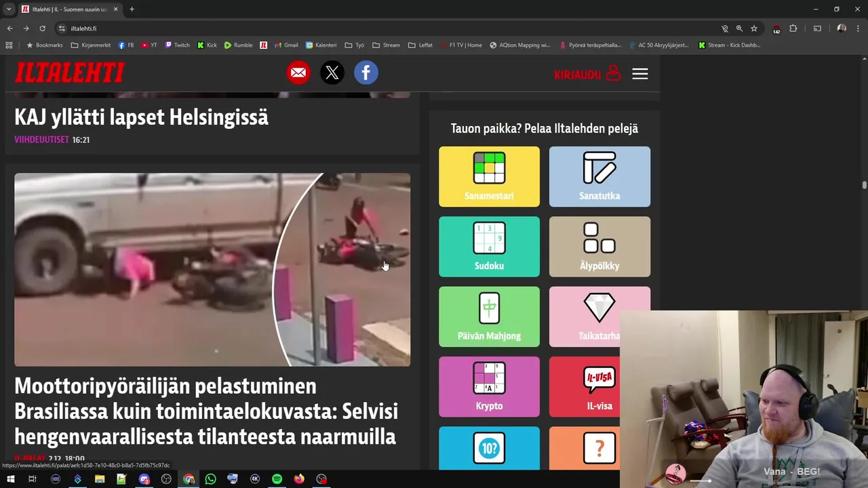Open the Chrome profile avatar
Screen dimensions: 868x488
click(x=842, y=28)
